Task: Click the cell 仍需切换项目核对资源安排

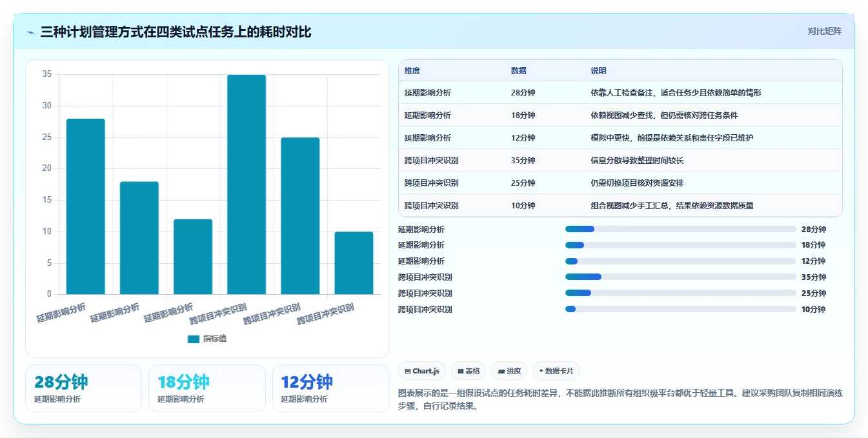Action: [x=638, y=183]
